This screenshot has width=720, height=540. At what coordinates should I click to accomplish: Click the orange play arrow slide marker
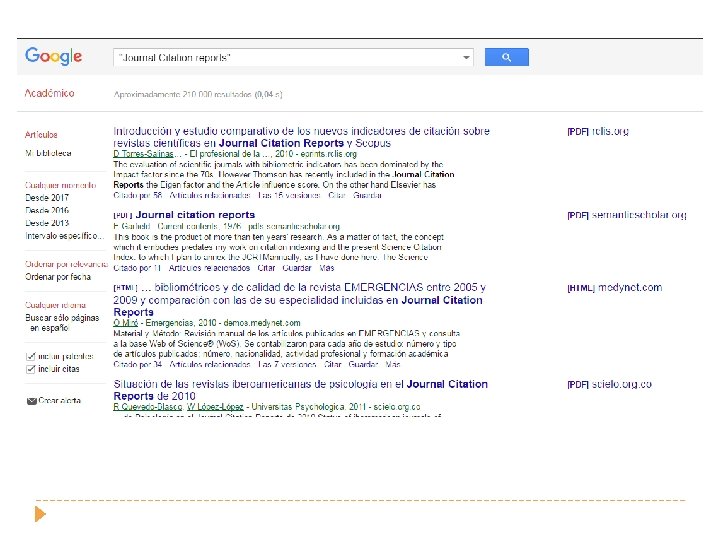point(40,514)
